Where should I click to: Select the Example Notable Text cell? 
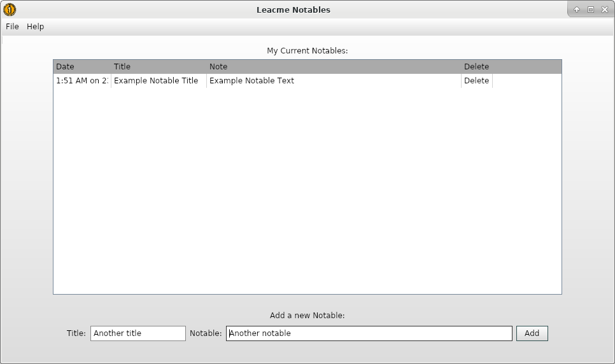tap(334, 81)
